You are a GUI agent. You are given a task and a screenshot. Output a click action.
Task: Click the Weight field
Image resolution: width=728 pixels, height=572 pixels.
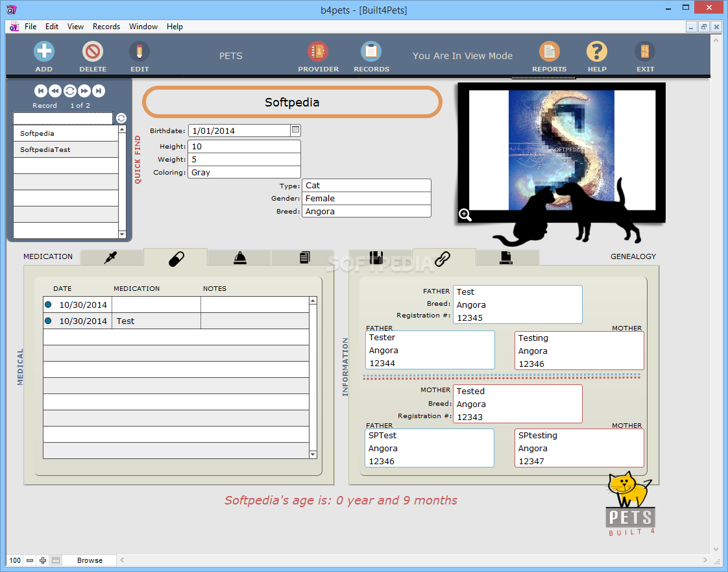point(244,159)
